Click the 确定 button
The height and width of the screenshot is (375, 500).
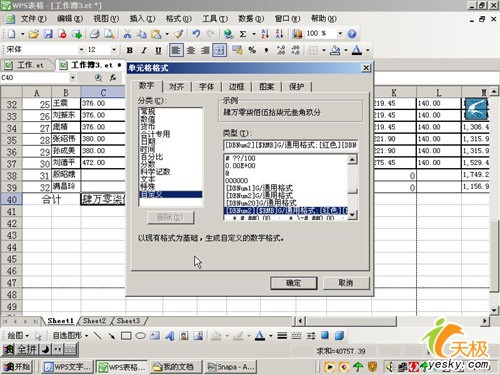pyautogui.click(x=294, y=283)
